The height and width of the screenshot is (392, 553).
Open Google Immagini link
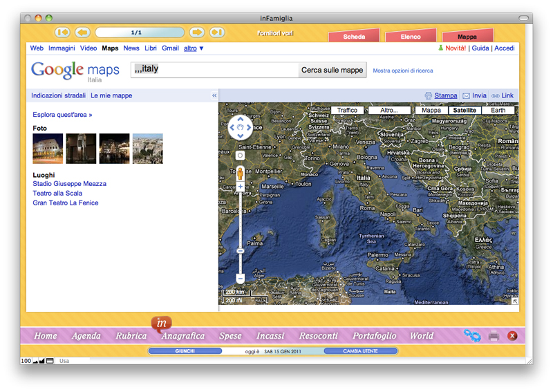[62, 48]
